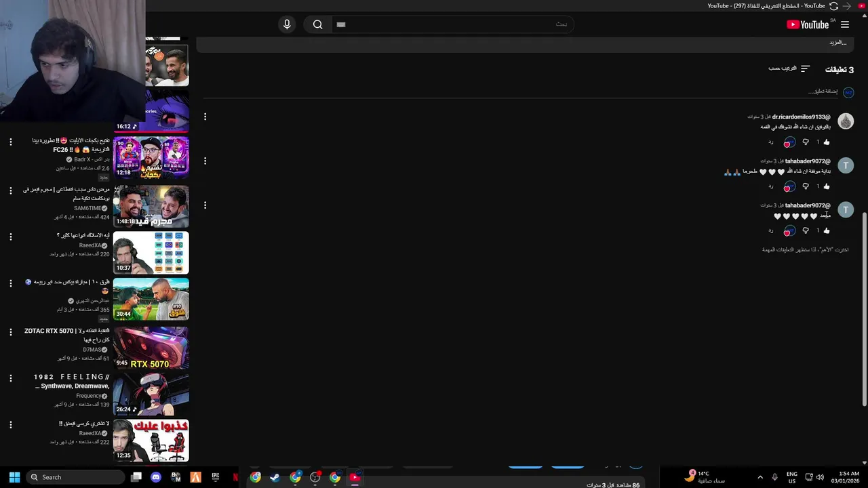Reply to tahabader9072's praying hands comment
868x488 pixels.
click(x=771, y=186)
